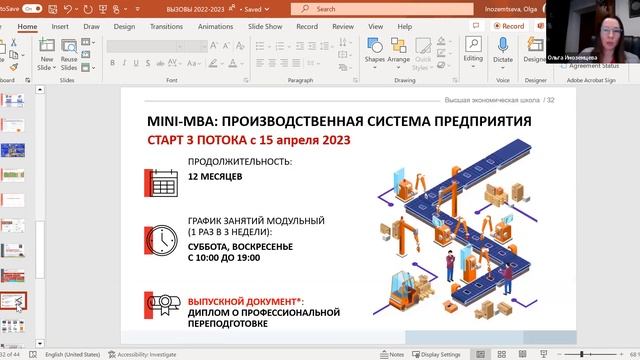This screenshot has width=640, height=360.
Task: Open the Draw tab
Action: point(91,27)
